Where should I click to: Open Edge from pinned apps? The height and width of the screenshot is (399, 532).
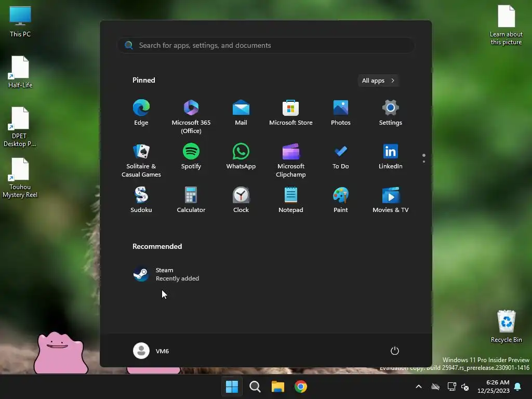[141, 113]
